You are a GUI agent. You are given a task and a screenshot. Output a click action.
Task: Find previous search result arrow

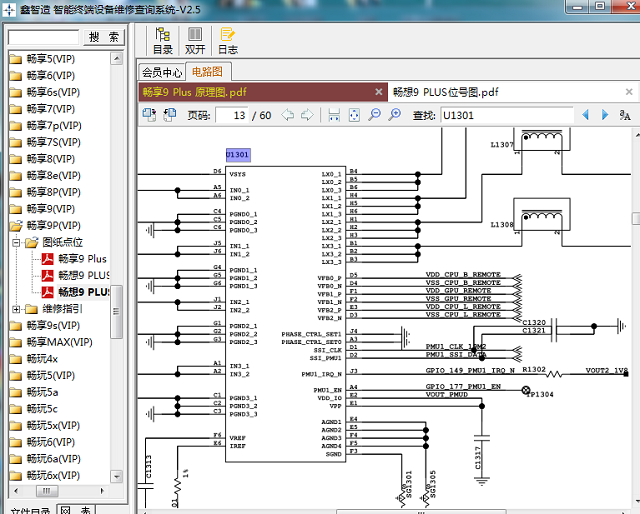tap(585, 115)
